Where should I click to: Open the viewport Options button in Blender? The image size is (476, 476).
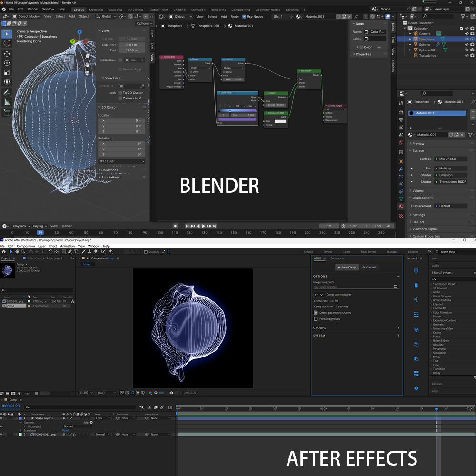145,23
